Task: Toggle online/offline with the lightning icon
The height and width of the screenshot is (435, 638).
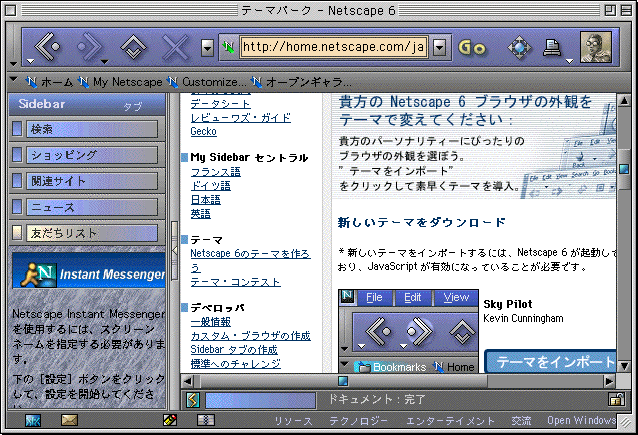Action: tap(193, 400)
